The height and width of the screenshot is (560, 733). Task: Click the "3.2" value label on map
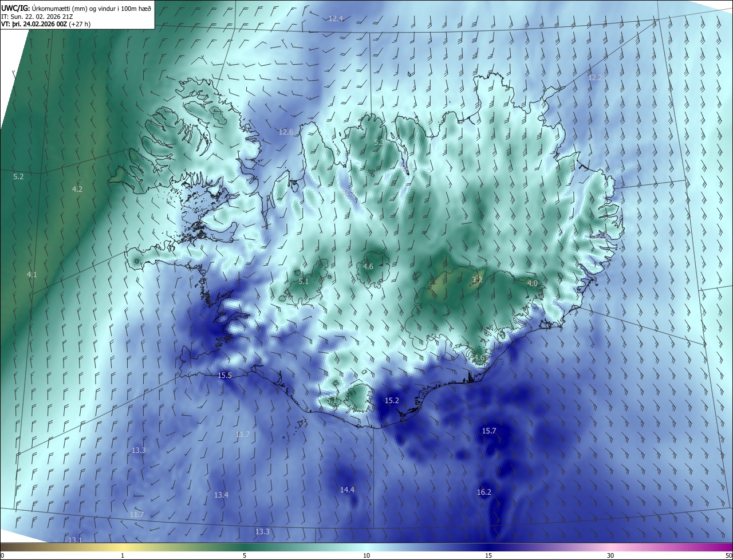coord(477,280)
